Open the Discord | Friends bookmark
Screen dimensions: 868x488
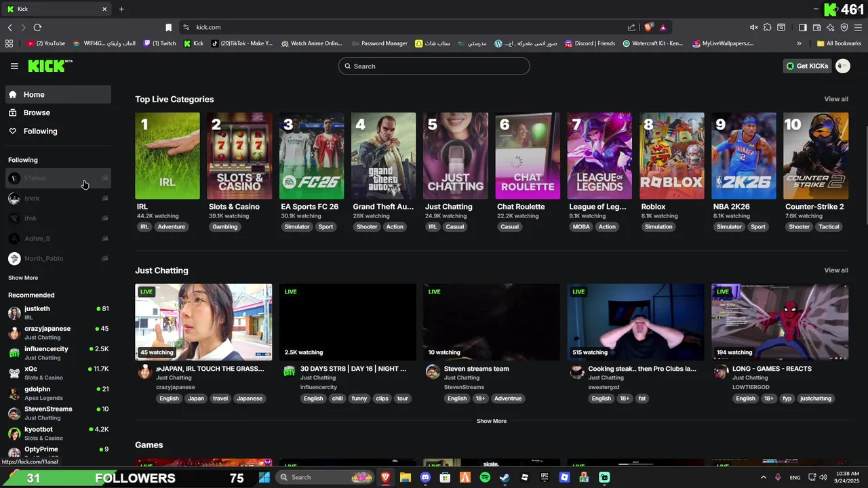[590, 43]
